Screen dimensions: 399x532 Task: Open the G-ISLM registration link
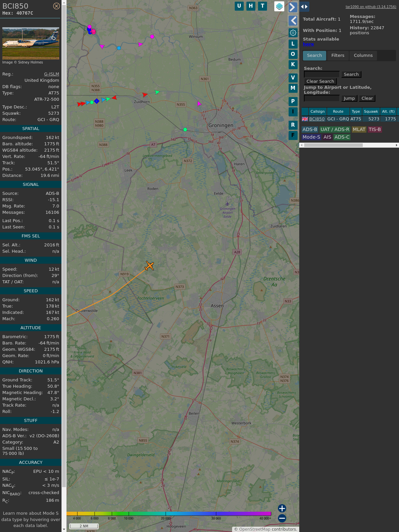click(52, 74)
